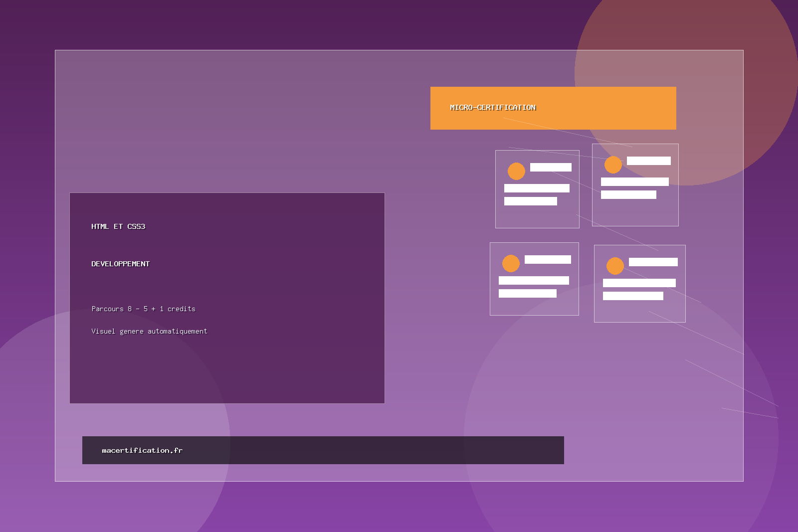Open the DEVELOPPEMENT section
Screen dimensions: 798x532
pos(120,264)
